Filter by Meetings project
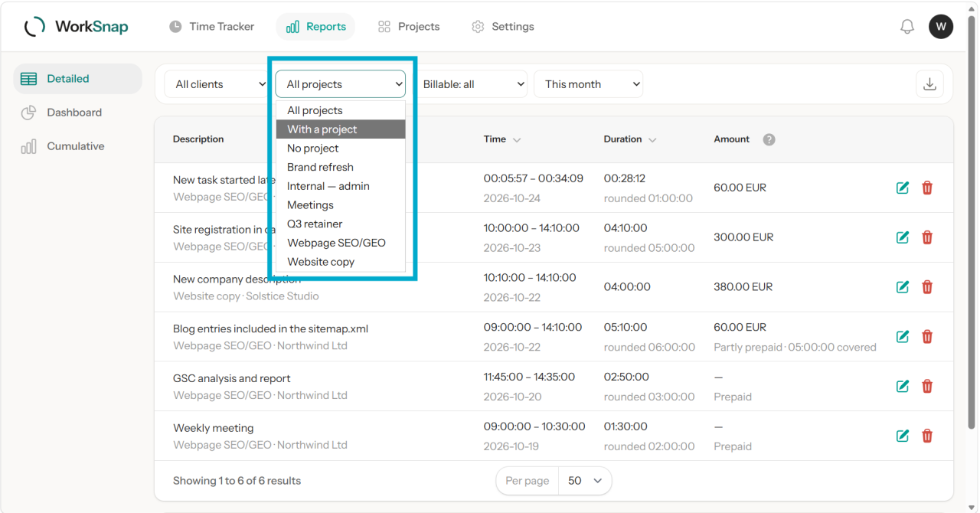 [341, 205]
